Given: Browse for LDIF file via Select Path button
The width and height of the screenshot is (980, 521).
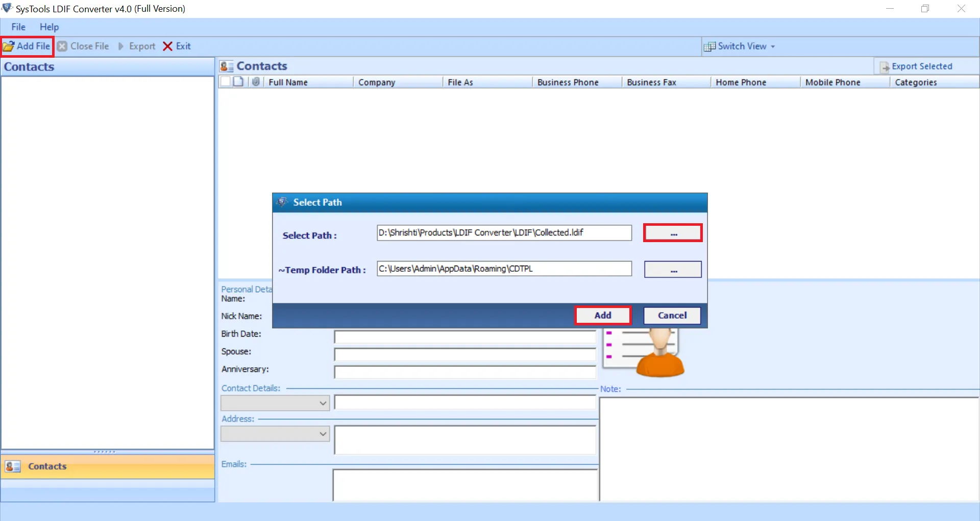Looking at the screenshot, I should click(673, 233).
